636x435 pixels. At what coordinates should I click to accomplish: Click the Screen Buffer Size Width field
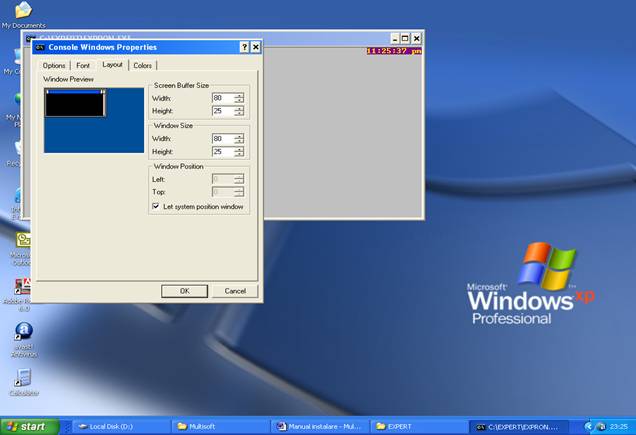coord(223,98)
